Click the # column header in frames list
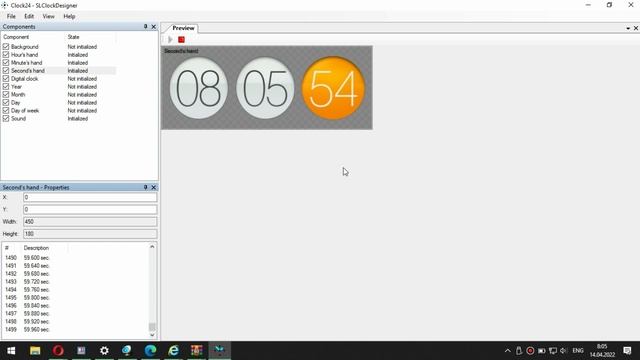The width and height of the screenshot is (640, 360). [x=7, y=248]
